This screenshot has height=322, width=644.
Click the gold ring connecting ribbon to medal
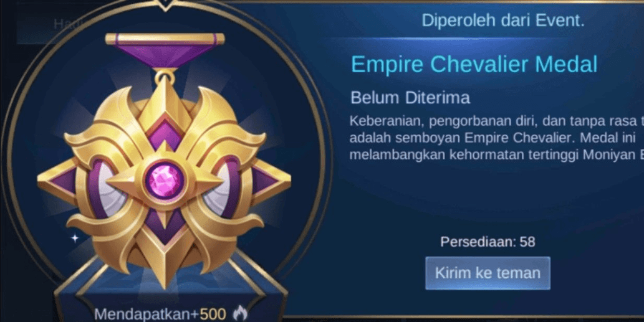[165, 76]
